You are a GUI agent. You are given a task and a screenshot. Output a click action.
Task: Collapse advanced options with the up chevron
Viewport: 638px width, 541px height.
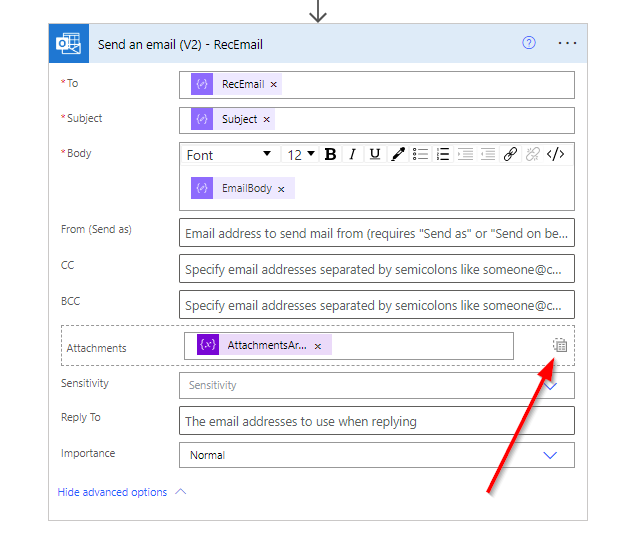181,492
